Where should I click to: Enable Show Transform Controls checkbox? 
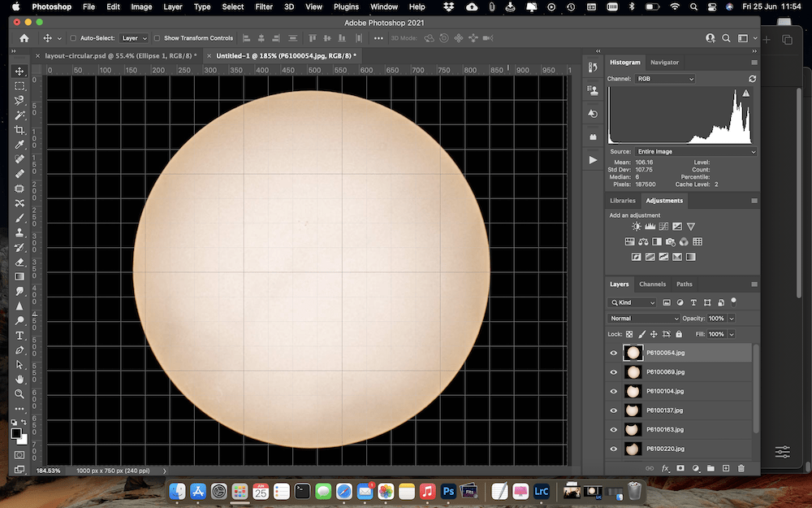pyautogui.click(x=157, y=38)
